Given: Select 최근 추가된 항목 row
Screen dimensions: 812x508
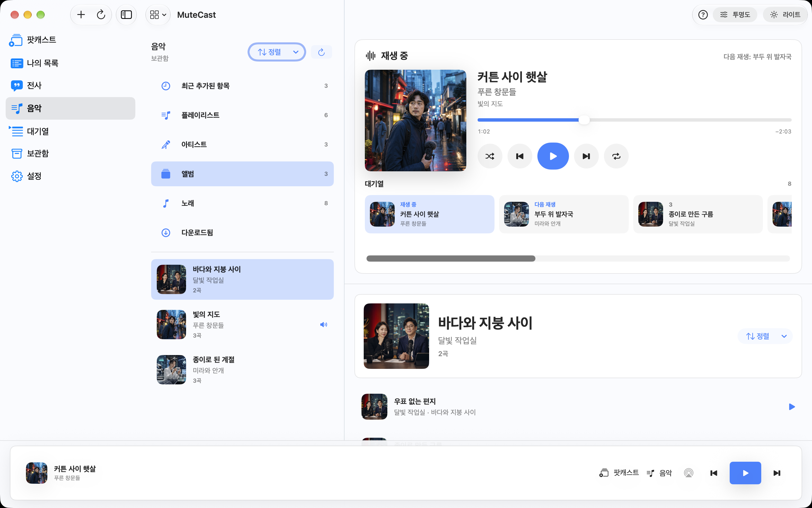Looking at the screenshot, I should pos(242,86).
